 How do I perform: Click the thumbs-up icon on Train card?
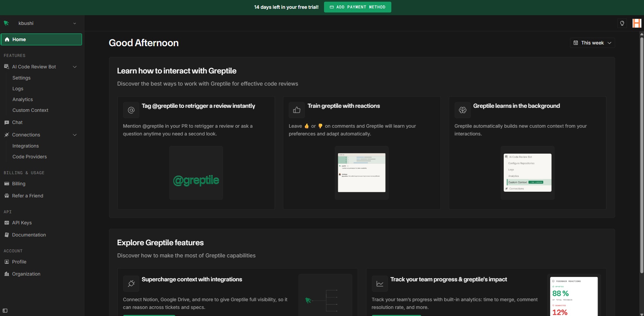click(297, 110)
